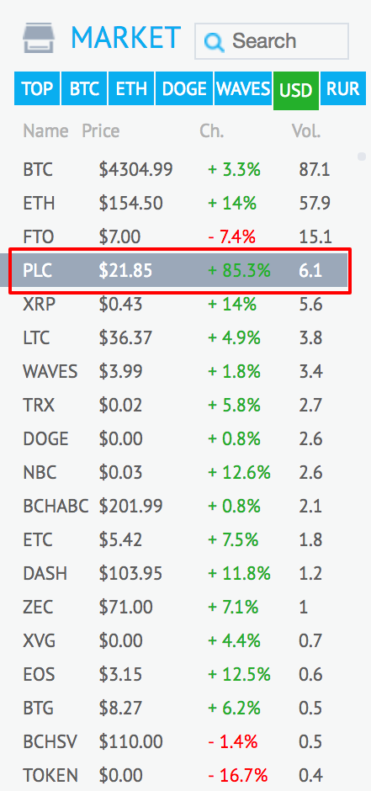Open the ETH pair priced $154.50
Image resolution: width=371 pixels, height=791 pixels.
(x=181, y=203)
